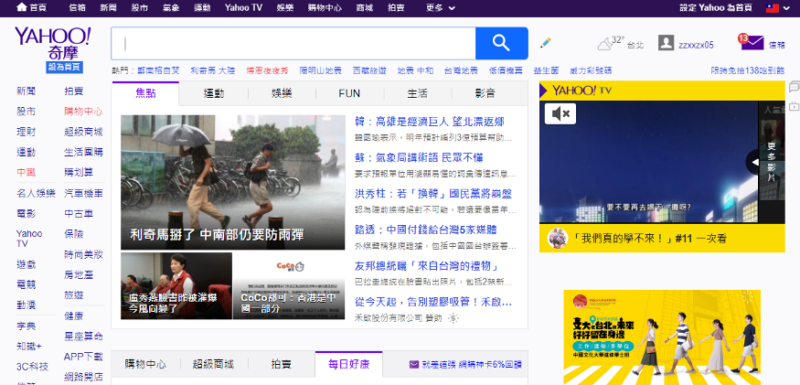The height and width of the screenshot is (385, 800).
Task: Open the 生活 tab
Action: pos(417,93)
